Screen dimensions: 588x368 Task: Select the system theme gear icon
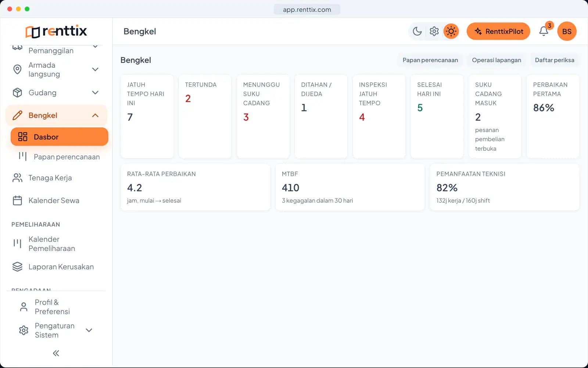click(x=434, y=31)
